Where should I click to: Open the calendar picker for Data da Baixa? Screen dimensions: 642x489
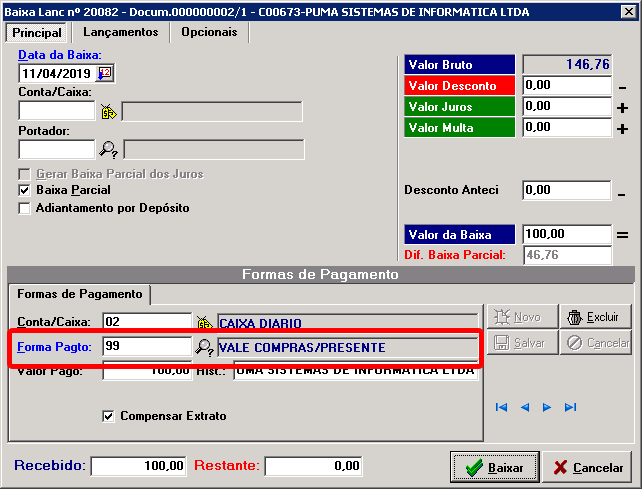click(x=106, y=73)
